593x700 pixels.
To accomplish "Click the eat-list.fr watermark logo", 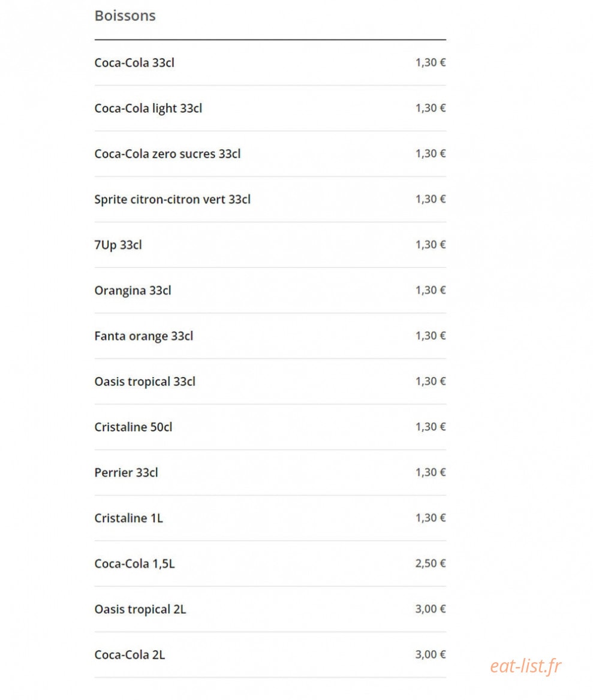I will point(526,666).
